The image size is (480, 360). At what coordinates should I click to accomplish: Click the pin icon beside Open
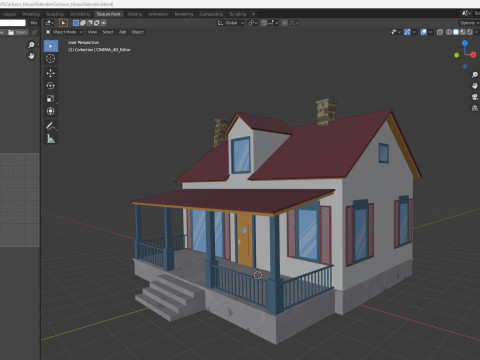coord(34,32)
